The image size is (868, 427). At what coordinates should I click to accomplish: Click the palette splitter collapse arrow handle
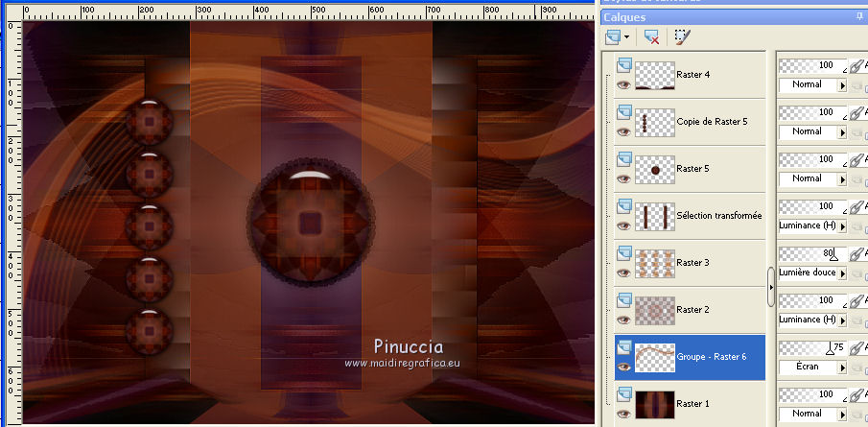pos(771,287)
